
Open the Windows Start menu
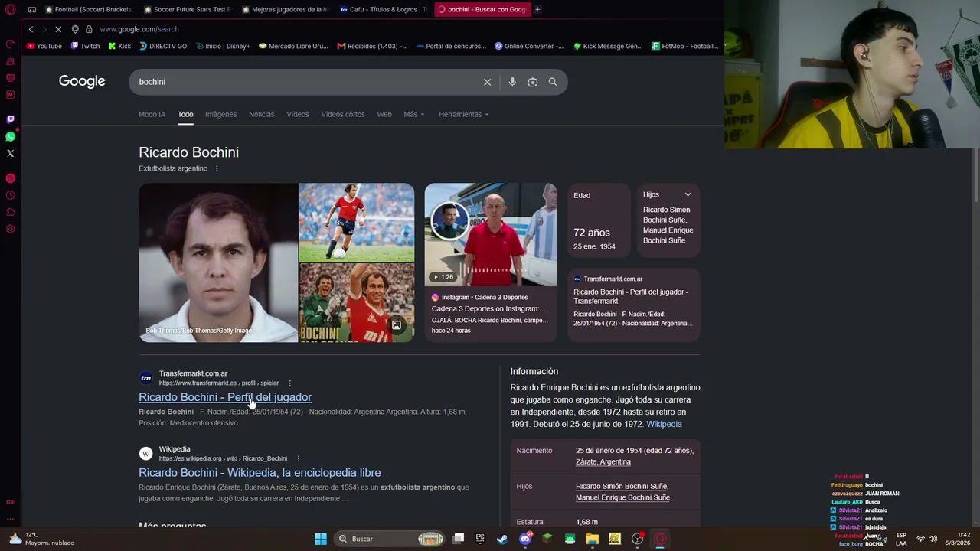(321, 539)
